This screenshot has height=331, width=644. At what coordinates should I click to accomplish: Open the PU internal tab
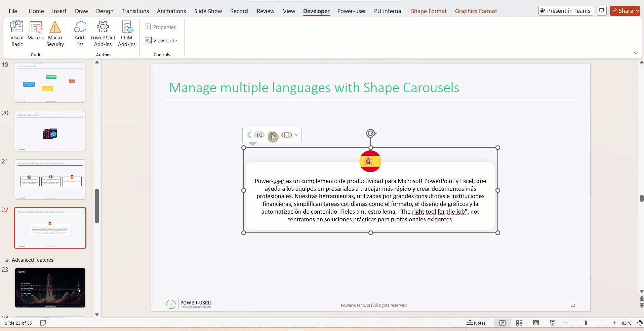pos(388,11)
